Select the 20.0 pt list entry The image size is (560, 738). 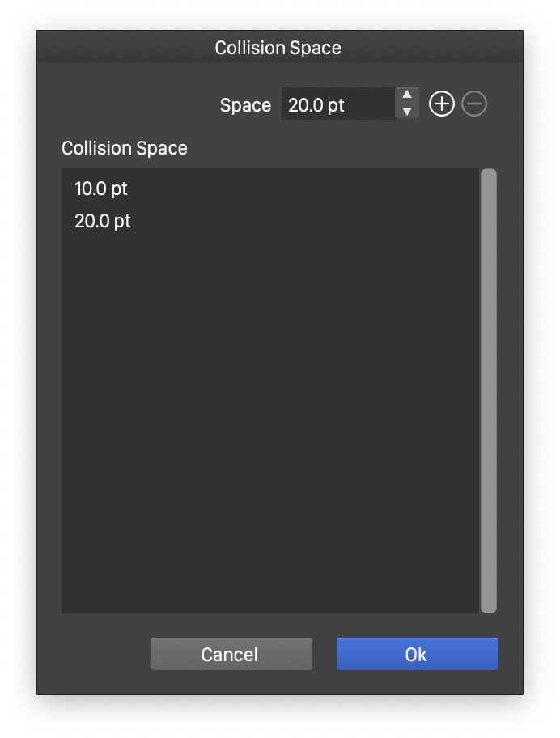[103, 221]
